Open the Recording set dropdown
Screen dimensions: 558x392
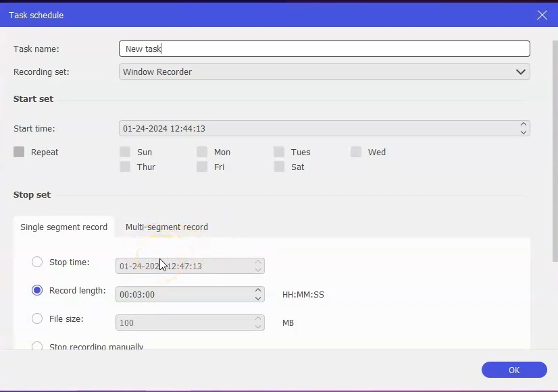(x=324, y=72)
